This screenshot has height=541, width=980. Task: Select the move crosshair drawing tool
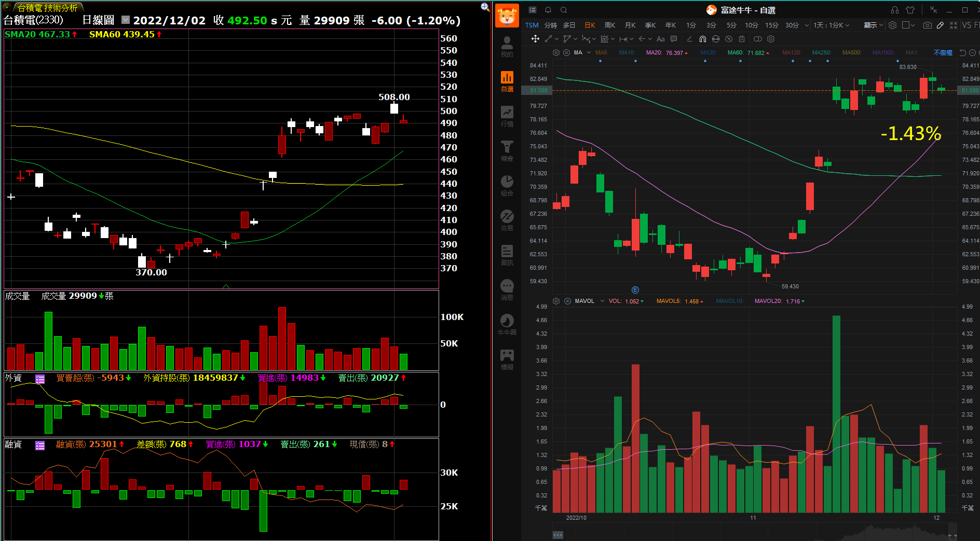tap(535, 39)
